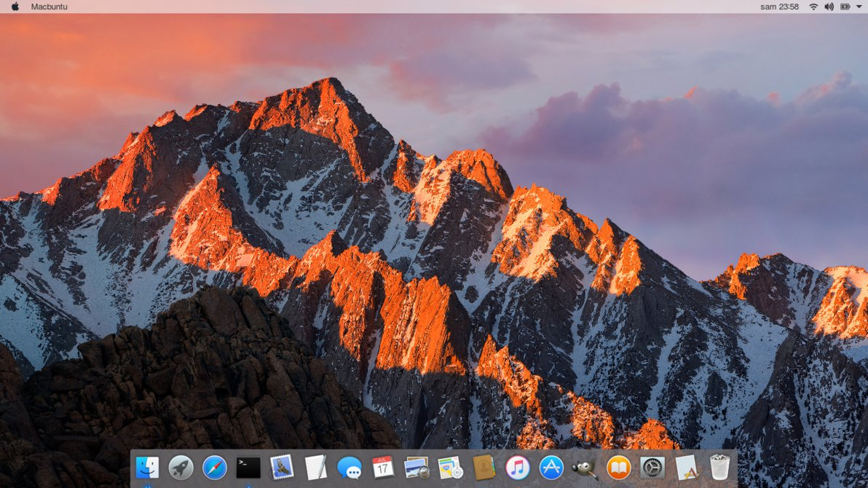This screenshot has width=868, height=488.
Task: Open the Maps icon in dock
Action: (x=450, y=468)
